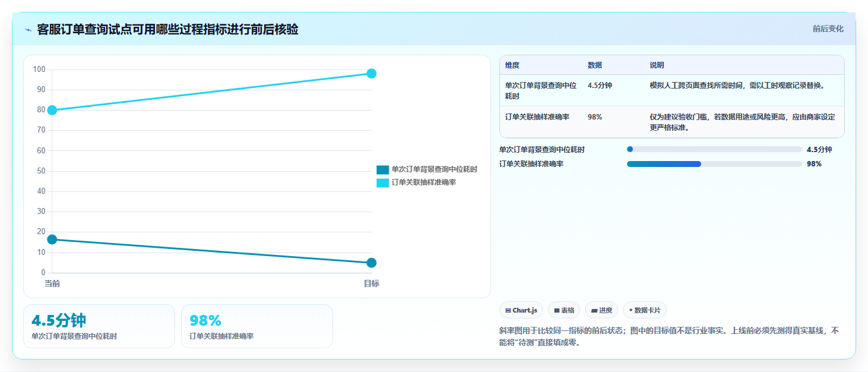Click the 表格 tag chip
The width and height of the screenshot is (868, 372).
(x=564, y=310)
